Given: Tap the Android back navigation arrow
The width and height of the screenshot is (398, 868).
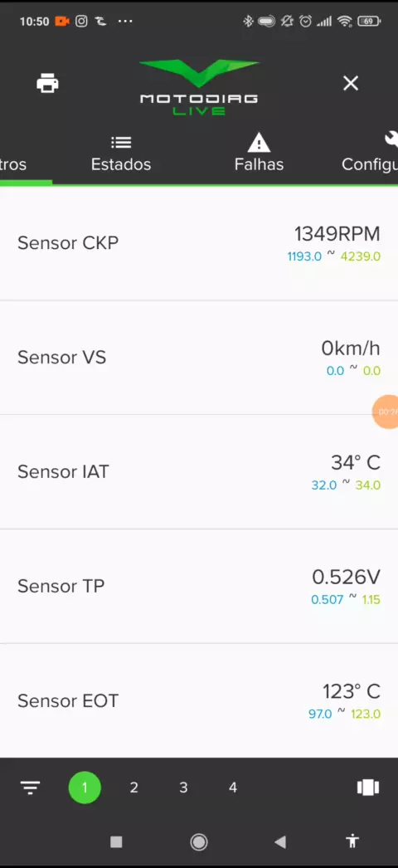Looking at the screenshot, I should tap(280, 842).
